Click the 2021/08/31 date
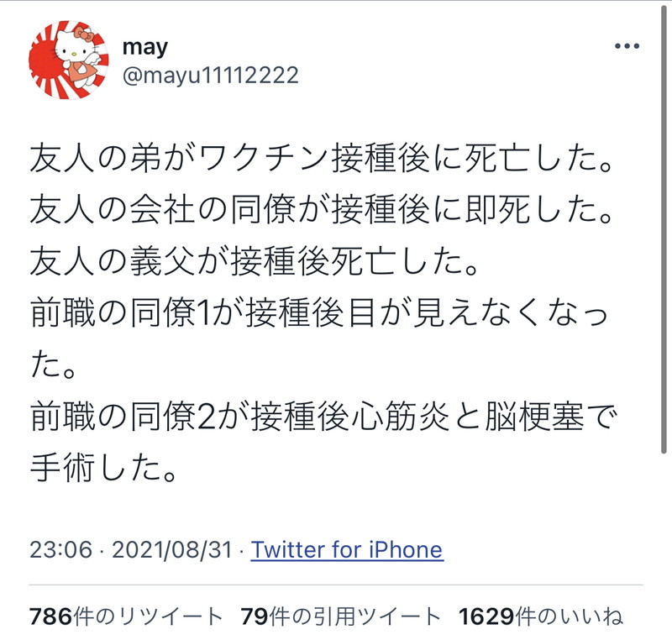672x640 pixels. coord(172,549)
